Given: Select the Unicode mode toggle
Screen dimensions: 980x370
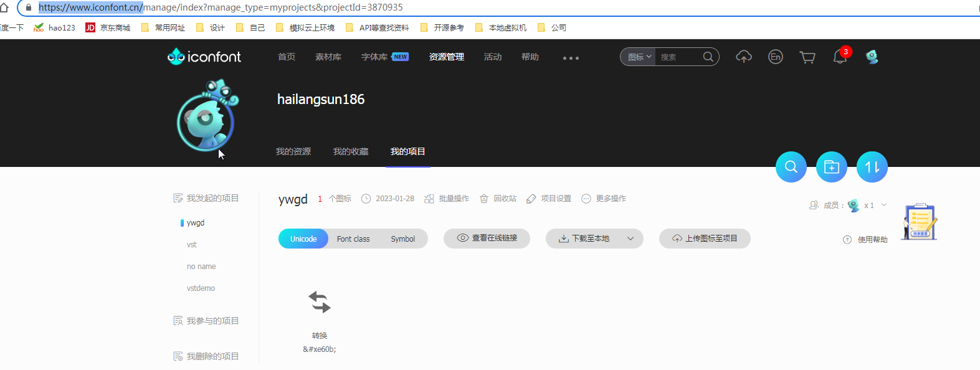Looking at the screenshot, I should click(x=303, y=239).
